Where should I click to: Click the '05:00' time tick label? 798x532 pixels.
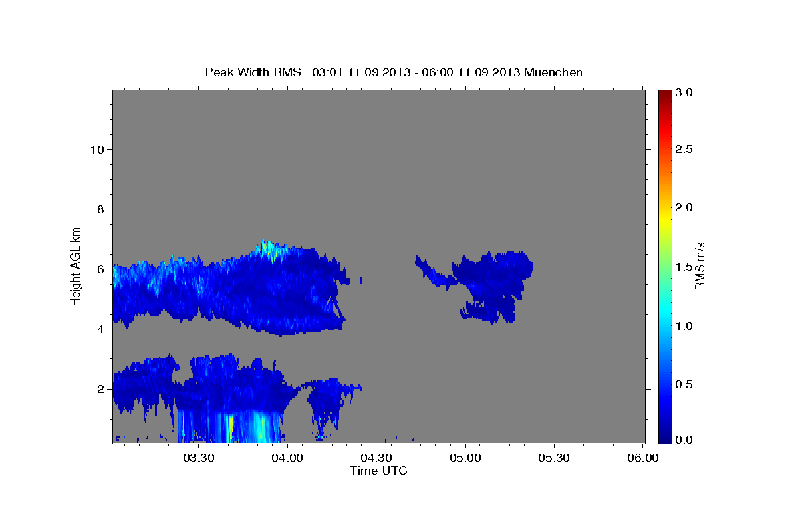click(465, 458)
